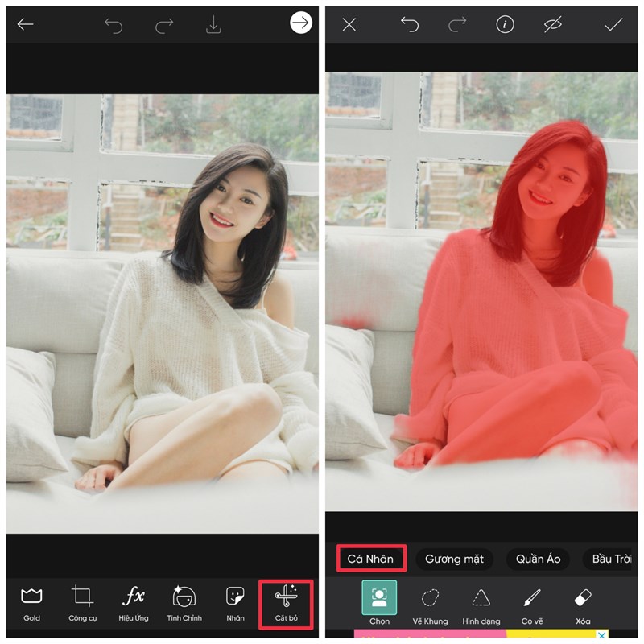The image size is (644, 644).
Task: Confirm the cutout with the checkmark
Action: (x=613, y=25)
